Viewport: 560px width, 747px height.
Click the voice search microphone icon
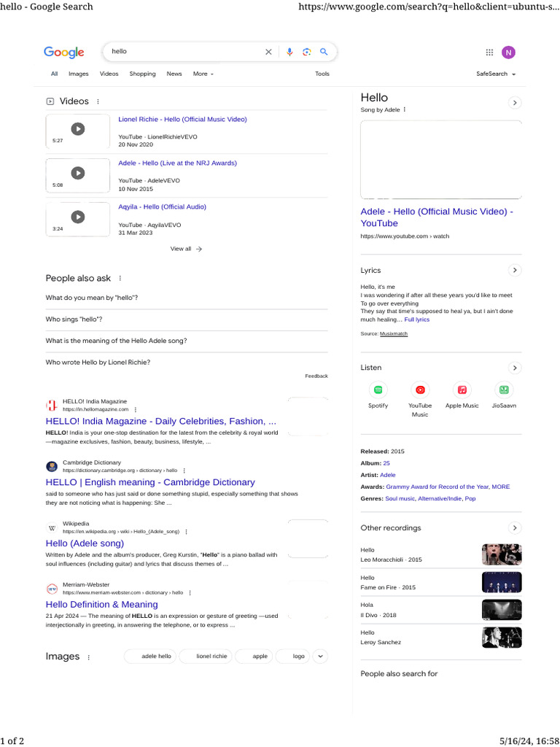click(x=289, y=52)
